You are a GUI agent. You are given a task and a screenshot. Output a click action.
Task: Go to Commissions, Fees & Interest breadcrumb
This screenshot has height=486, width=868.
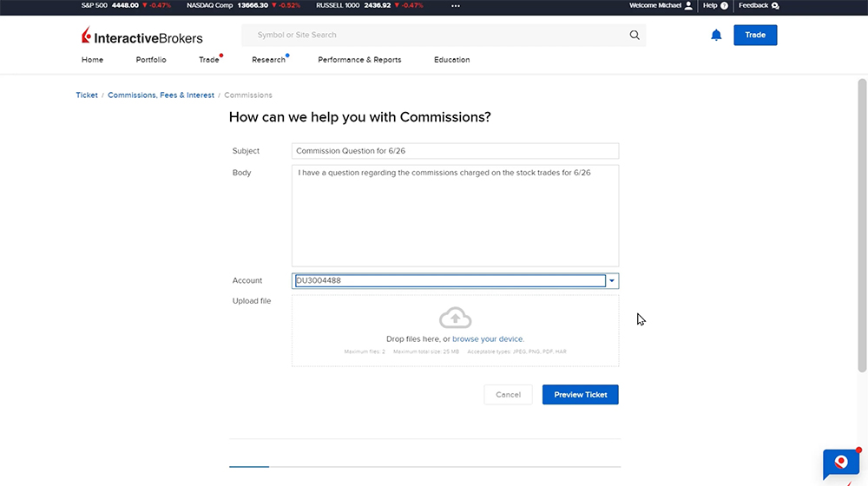click(161, 95)
